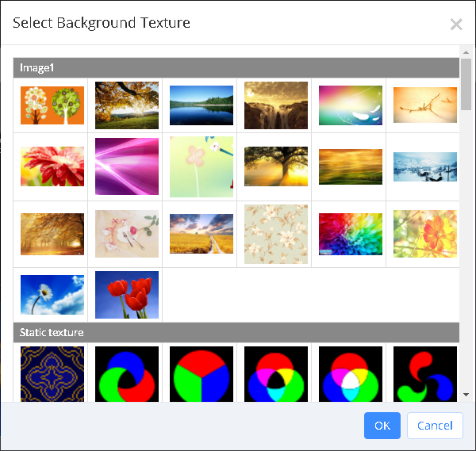Choose the pale green pastel flower image
476x451 pixels.
202,166
